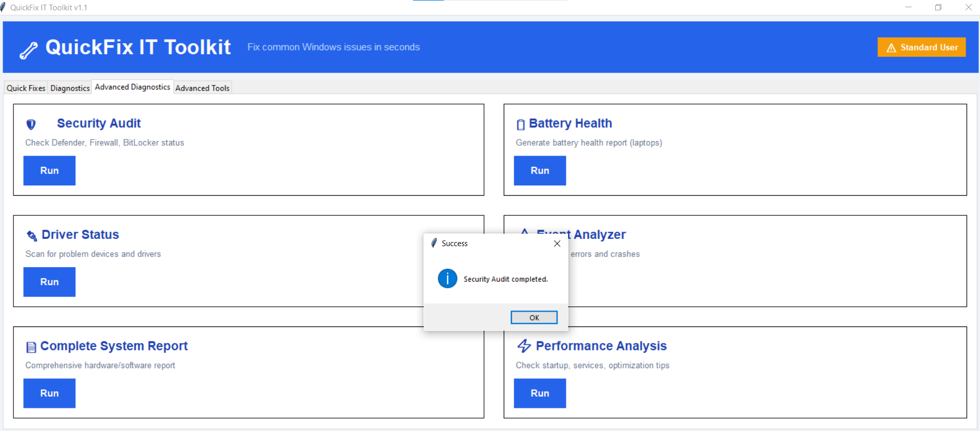Close the Success dialog with X
This screenshot has width=980, height=431.
pyautogui.click(x=557, y=244)
